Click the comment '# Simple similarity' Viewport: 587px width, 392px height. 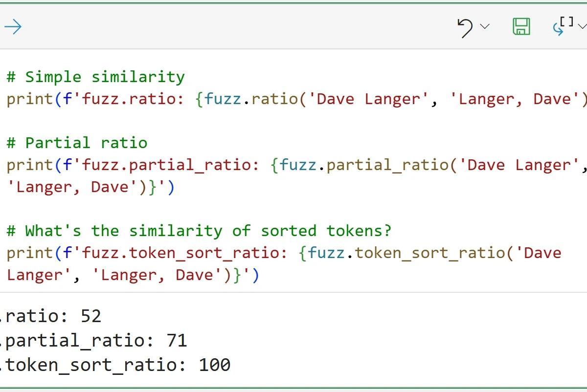94,76
